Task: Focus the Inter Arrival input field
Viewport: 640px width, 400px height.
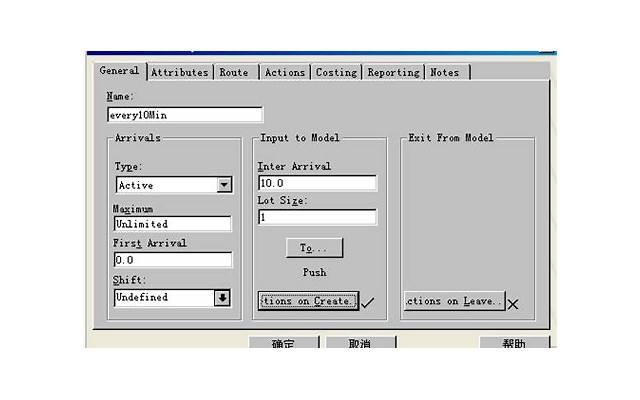Action: point(316,183)
